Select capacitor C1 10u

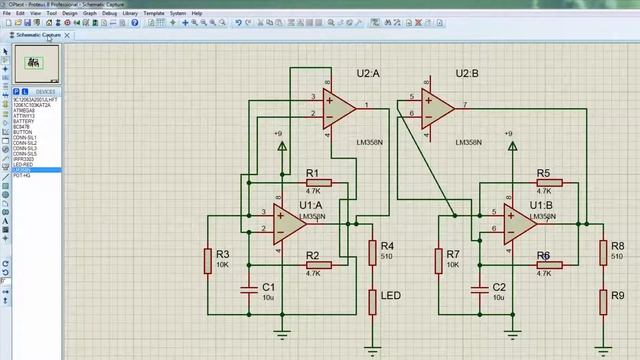tap(249, 290)
